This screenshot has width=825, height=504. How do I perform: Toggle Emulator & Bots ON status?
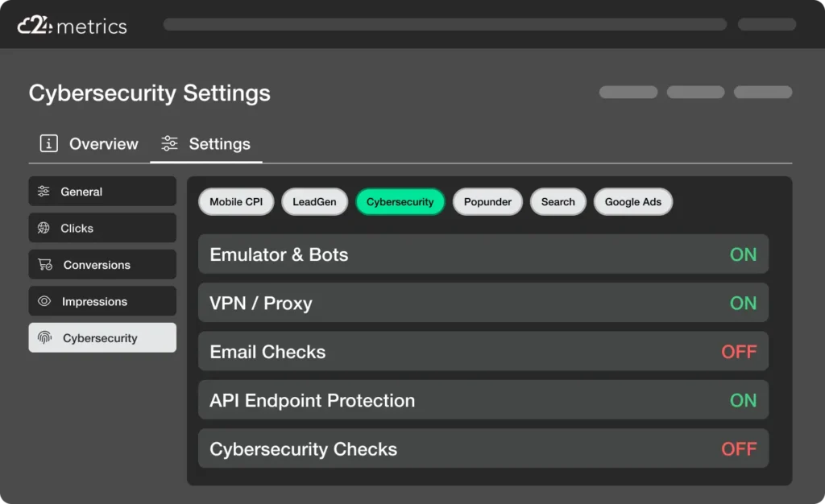pos(743,254)
